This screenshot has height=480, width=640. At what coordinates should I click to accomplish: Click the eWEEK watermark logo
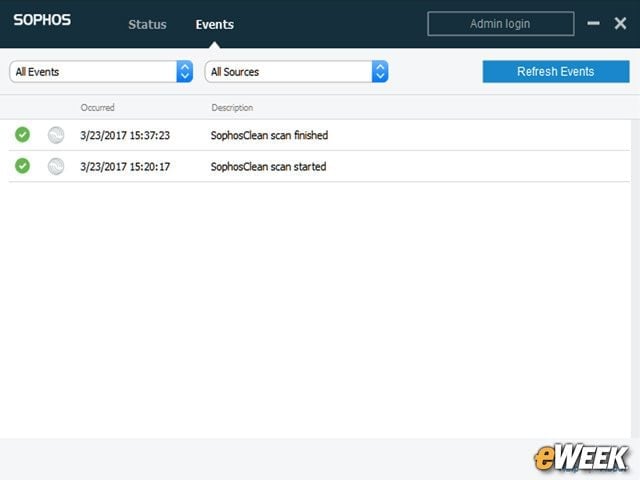coord(581,458)
